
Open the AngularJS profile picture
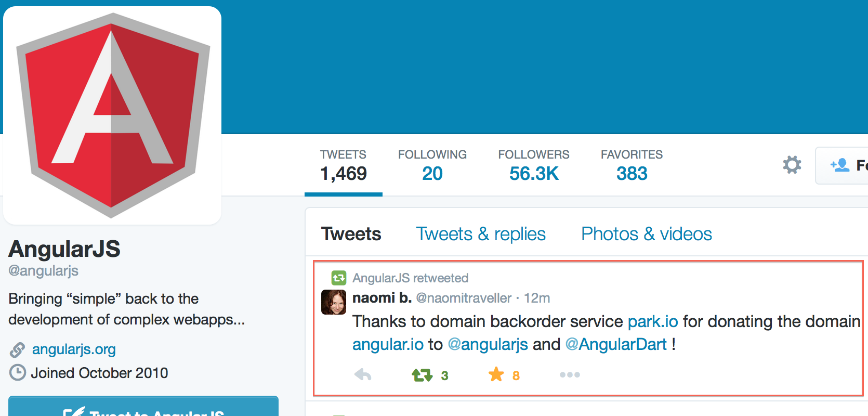(x=112, y=115)
